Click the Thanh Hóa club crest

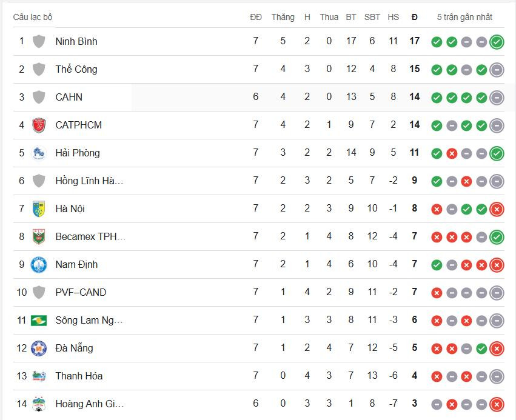pos(39,376)
